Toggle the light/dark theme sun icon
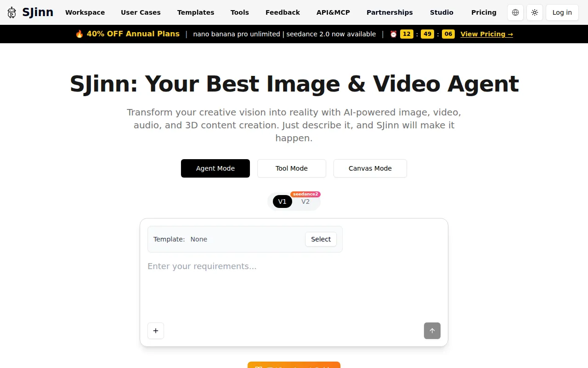This screenshot has width=588, height=368. click(535, 12)
